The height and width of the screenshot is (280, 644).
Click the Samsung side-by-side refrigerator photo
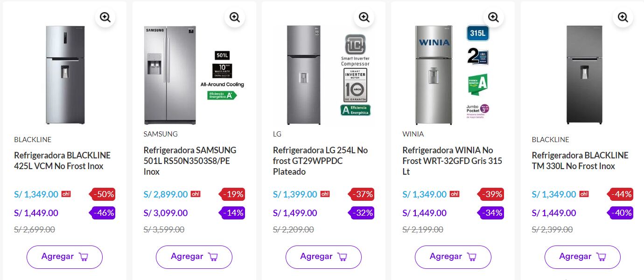(169, 75)
